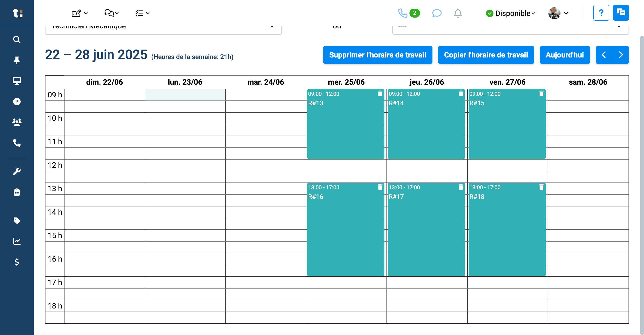
Task: Delete the R#14 shift via trash icon
Action: (461, 94)
